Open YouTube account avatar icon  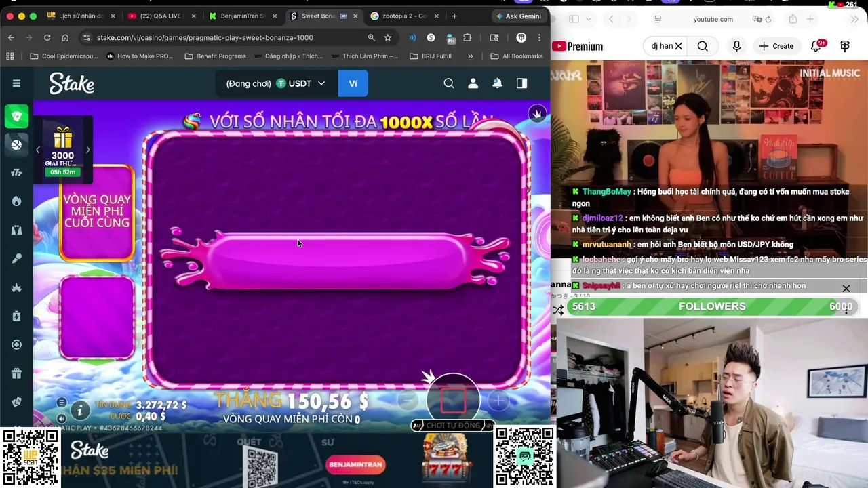(845, 46)
